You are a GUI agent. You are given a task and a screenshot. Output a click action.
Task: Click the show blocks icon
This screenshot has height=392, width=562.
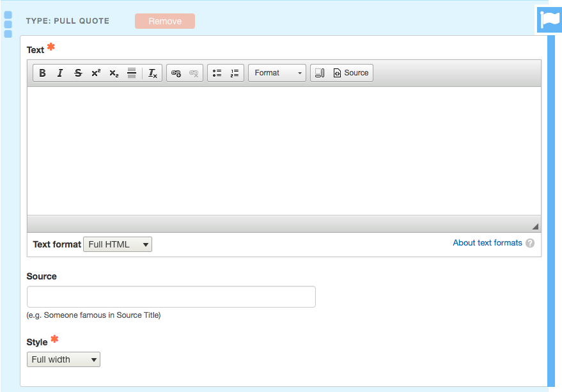[x=320, y=73]
